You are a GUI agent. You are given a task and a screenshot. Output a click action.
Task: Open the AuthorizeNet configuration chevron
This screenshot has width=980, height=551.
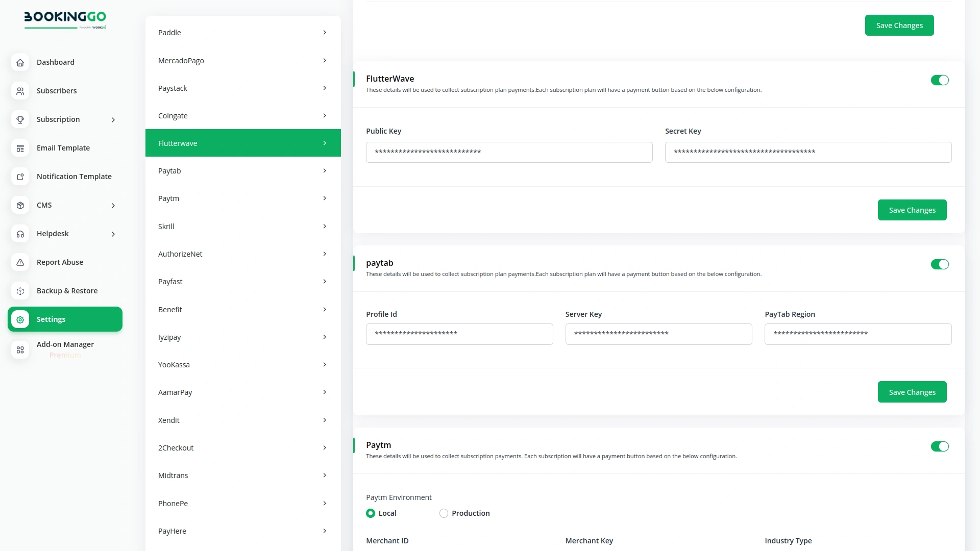(x=325, y=254)
